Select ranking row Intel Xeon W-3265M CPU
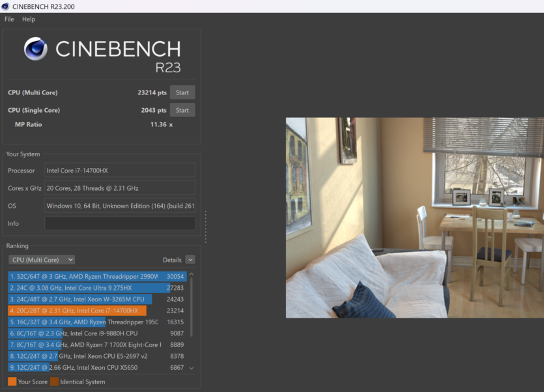 coord(97,300)
